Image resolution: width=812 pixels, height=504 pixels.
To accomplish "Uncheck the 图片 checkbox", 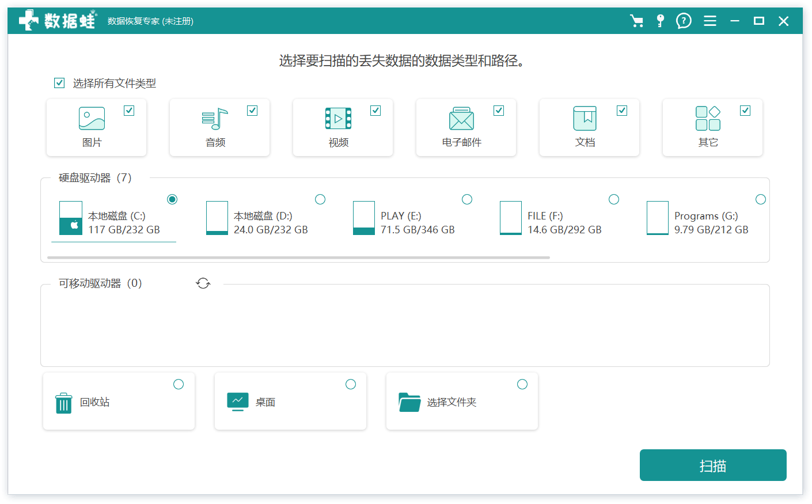I will click(129, 111).
